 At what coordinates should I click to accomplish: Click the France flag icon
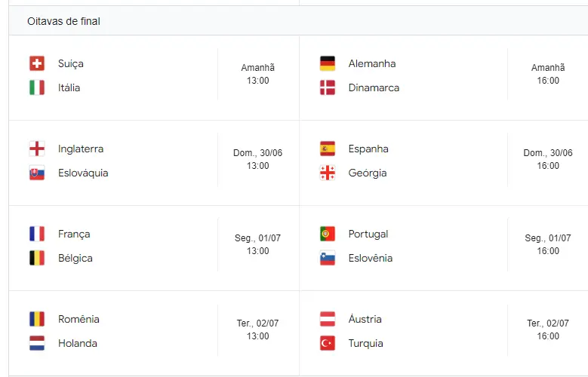[x=37, y=234]
